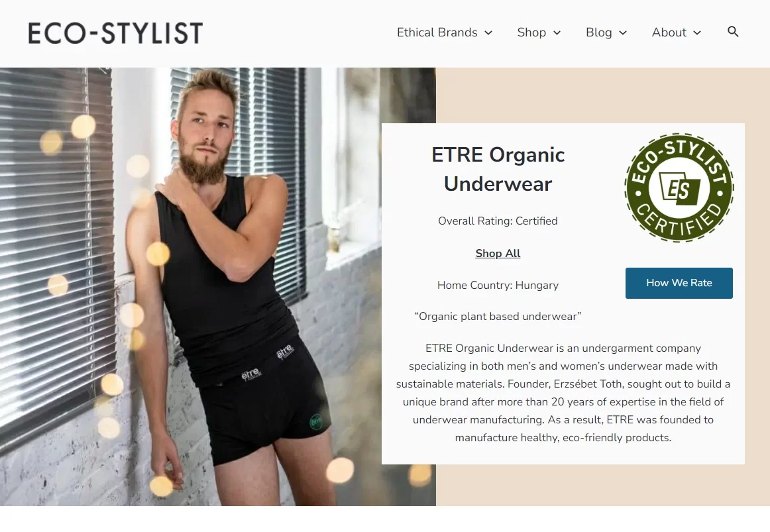Click the Eco-Stylist Certified badge
This screenshot has width=770, height=532.
click(x=679, y=187)
